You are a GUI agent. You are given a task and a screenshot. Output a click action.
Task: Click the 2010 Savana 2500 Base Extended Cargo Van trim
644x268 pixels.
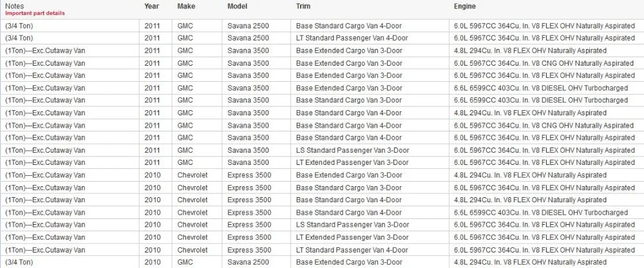tap(349, 262)
